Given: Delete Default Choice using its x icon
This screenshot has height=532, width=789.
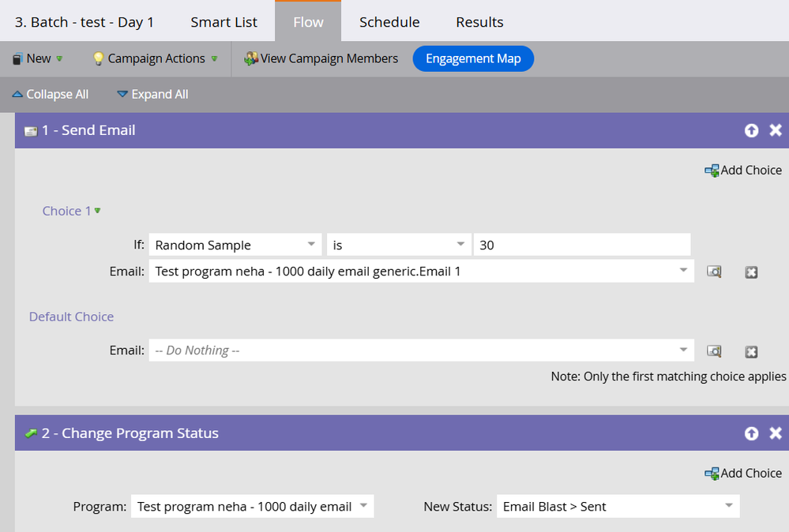Looking at the screenshot, I should [x=751, y=351].
